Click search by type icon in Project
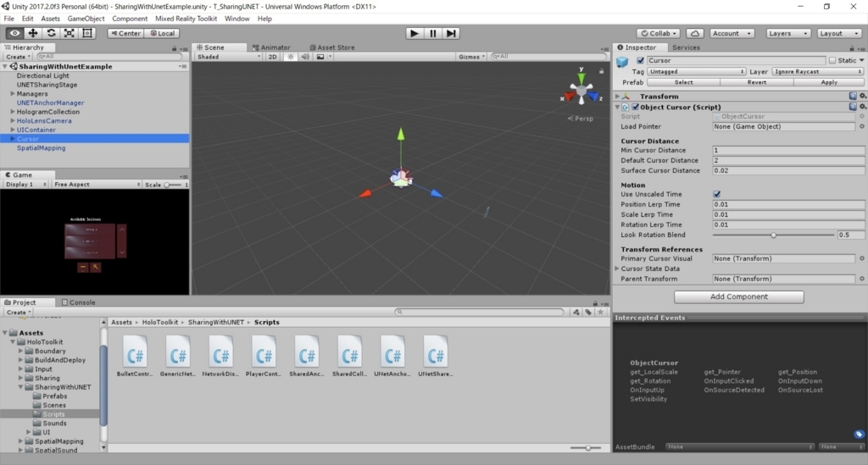868x465 pixels. click(576, 312)
